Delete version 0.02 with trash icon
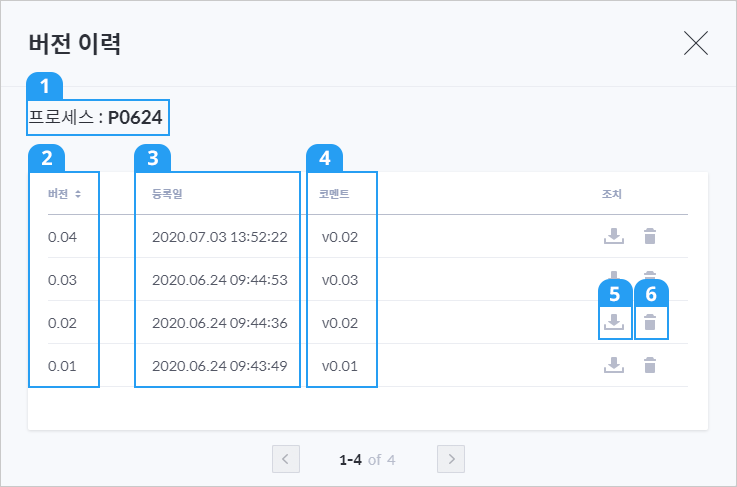This screenshot has height=487, width=737. (650, 322)
